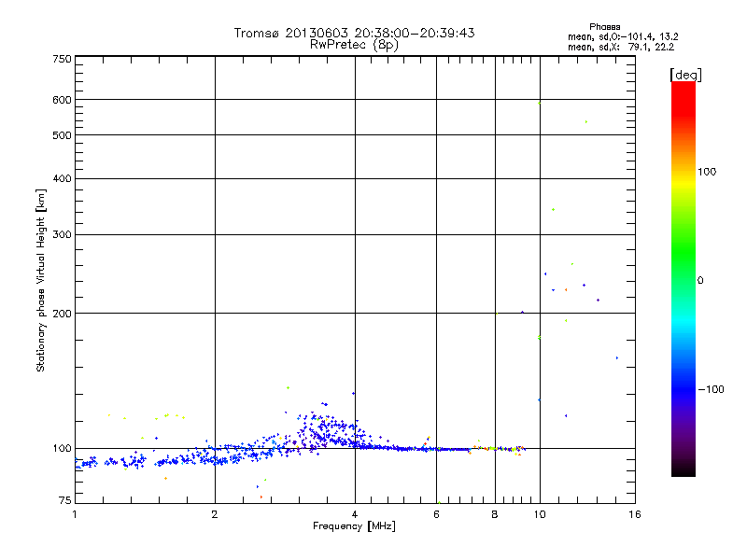This screenshot has width=747, height=560.
Task: Click the 'RwPretec (8p)' subtitle
Action: click(354, 45)
